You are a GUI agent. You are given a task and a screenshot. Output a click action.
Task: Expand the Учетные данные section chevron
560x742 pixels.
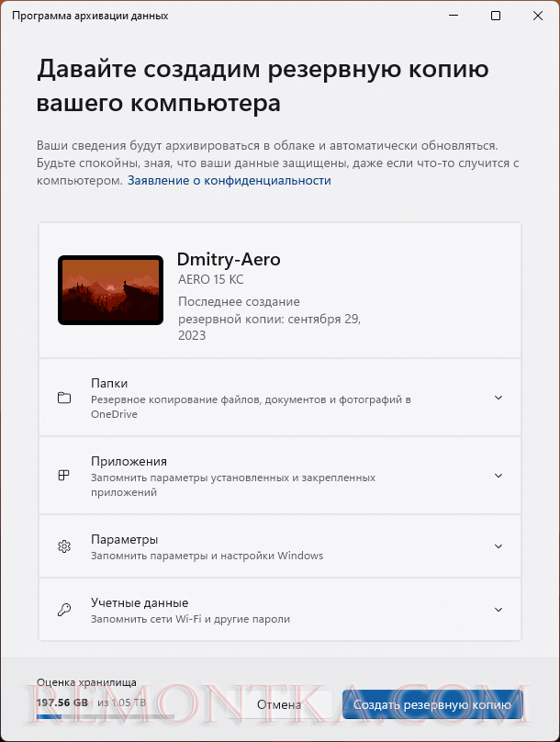(x=498, y=610)
